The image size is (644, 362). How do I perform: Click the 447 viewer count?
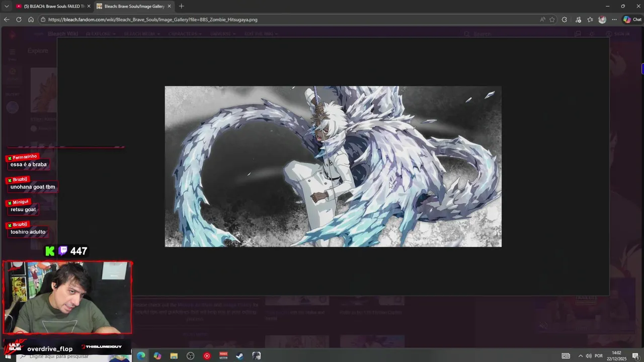(79, 251)
